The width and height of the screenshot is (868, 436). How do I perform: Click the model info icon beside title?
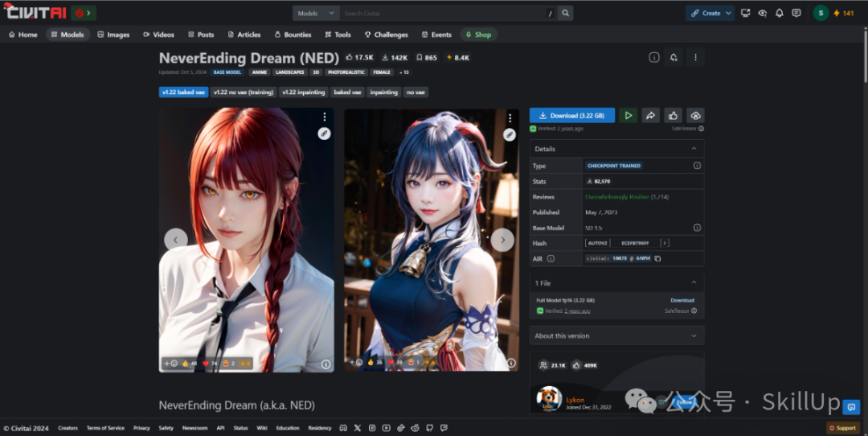click(653, 57)
